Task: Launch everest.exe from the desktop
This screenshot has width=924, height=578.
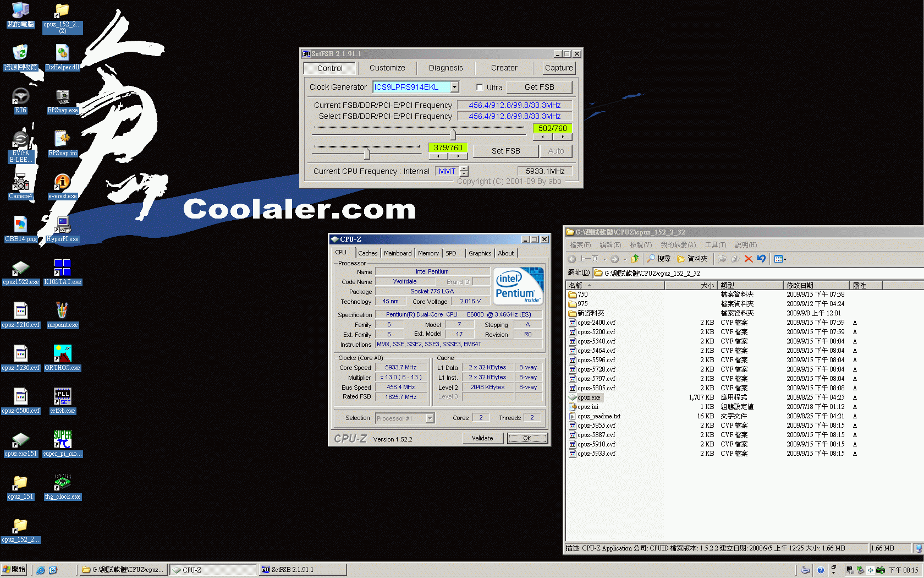Action: pyautogui.click(x=62, y=186)
